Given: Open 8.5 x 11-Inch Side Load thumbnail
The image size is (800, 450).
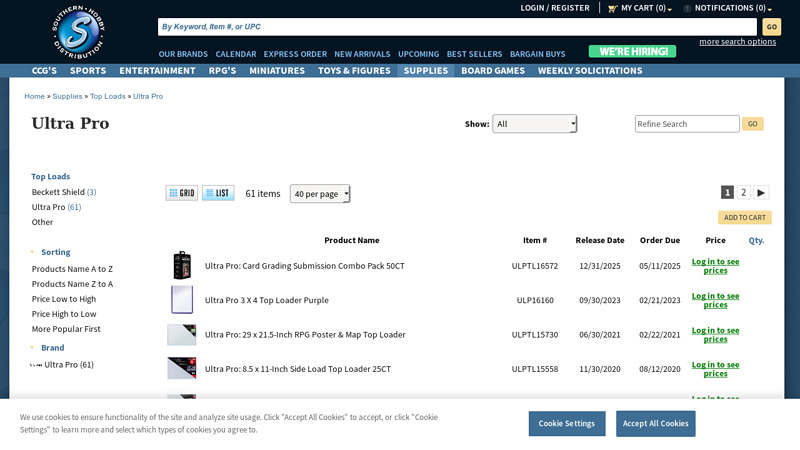Looking at the screenshot, I should [182, 368].
